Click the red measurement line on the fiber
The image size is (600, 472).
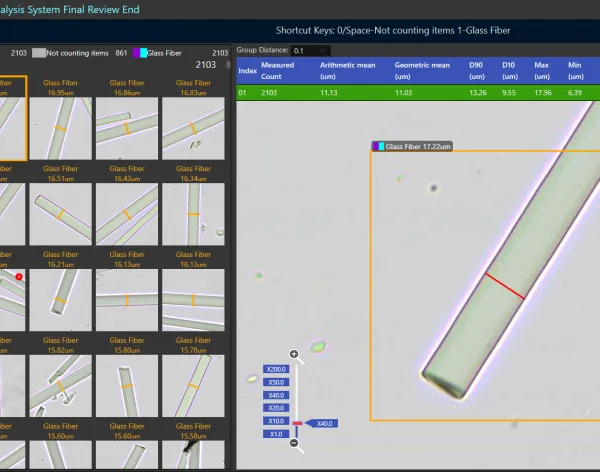[505, 286]
